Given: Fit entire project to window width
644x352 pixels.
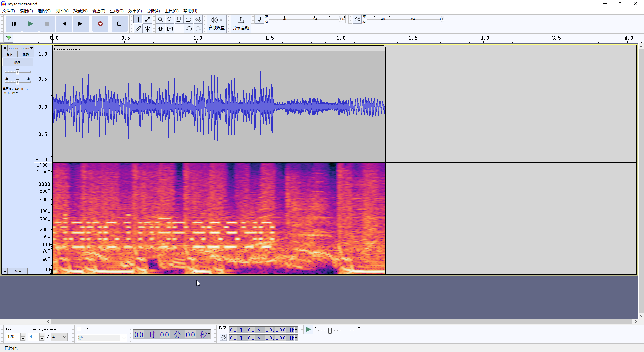Looking at the screenshot, I should [x=189, y=19].
